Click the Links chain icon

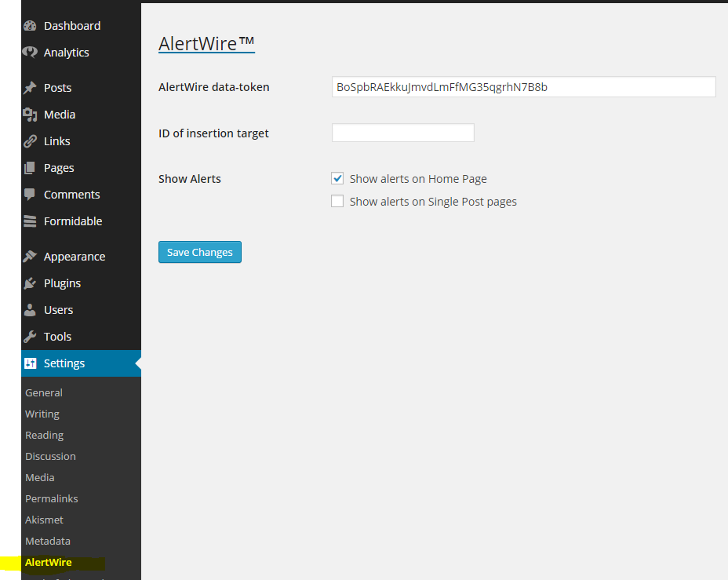pos(30,141)
